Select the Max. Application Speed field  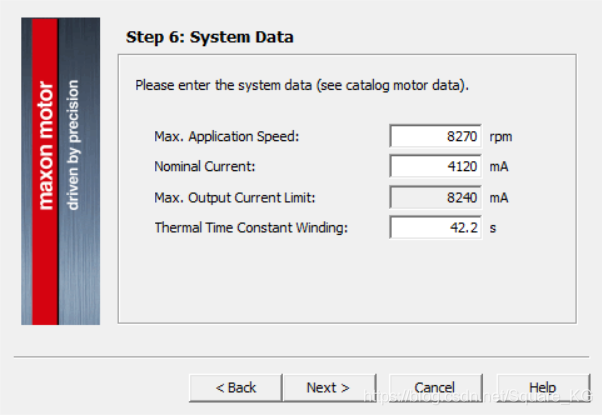[435, 136]
